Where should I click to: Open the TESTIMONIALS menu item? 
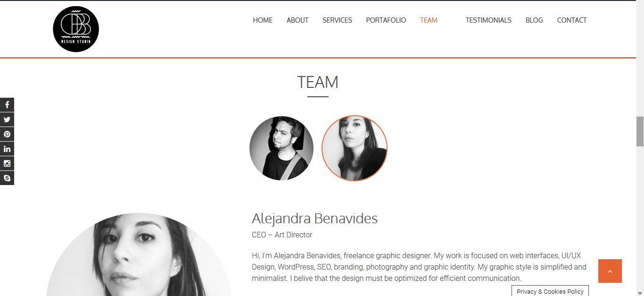[x=488, y=20]
